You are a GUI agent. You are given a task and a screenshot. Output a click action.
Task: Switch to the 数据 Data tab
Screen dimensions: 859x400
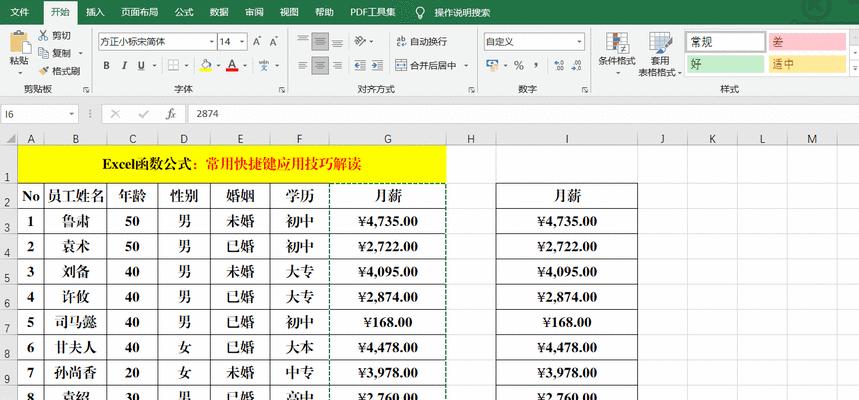point(219,12)
